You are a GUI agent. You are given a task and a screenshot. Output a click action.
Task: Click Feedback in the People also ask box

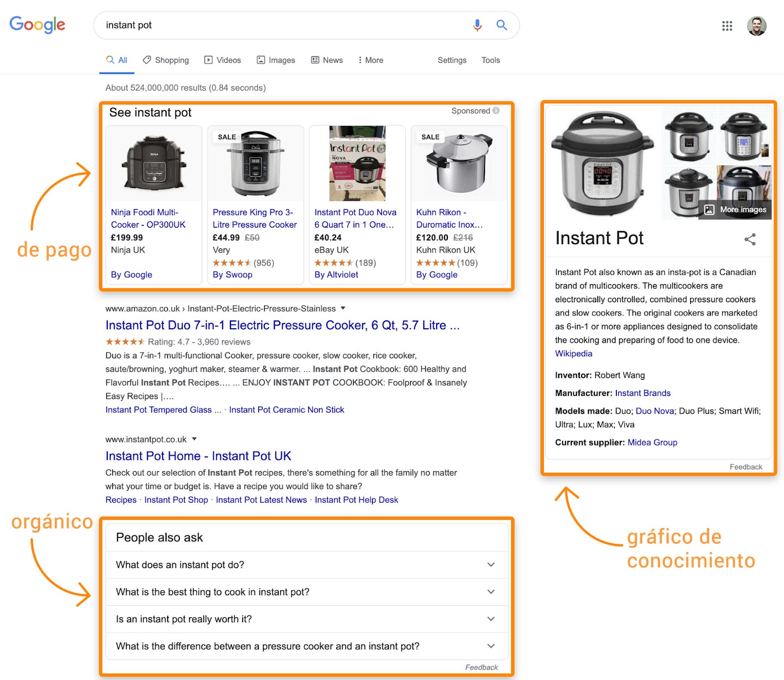[481, 667]
